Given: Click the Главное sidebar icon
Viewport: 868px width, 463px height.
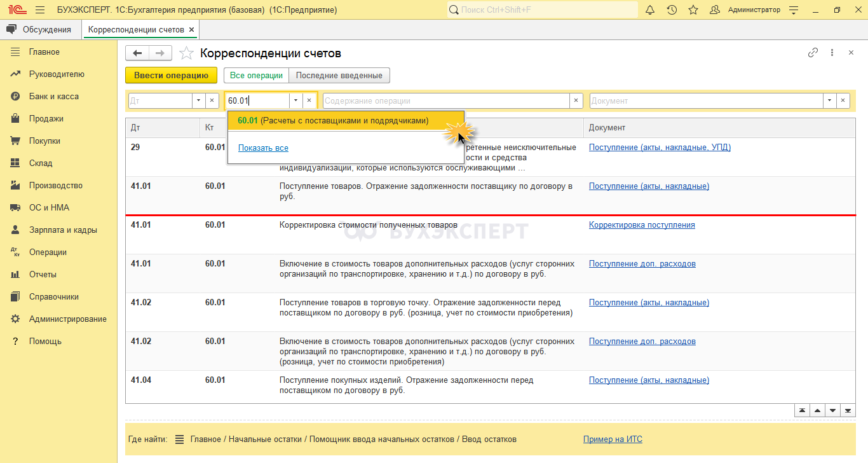Looking at the screenshot, I should point(15,52).
